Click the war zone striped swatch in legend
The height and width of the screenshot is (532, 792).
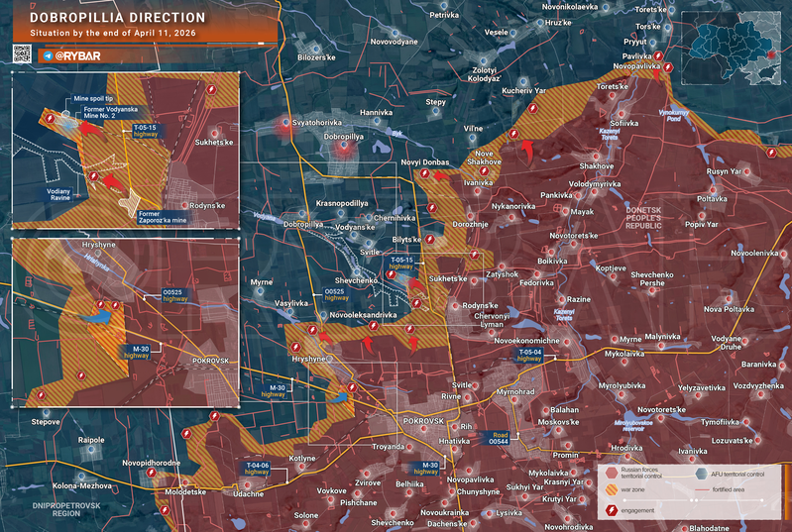612,489
